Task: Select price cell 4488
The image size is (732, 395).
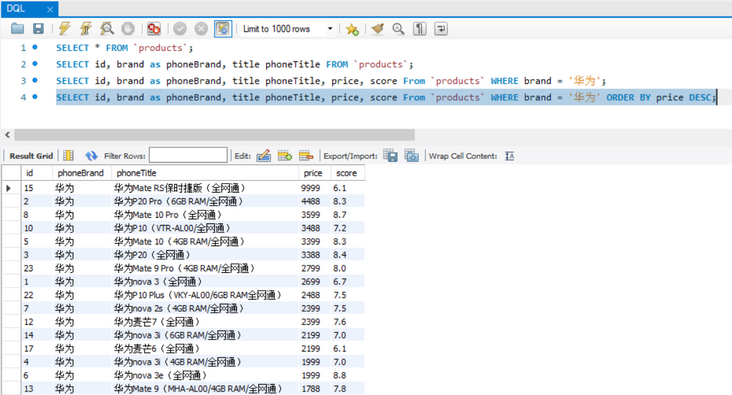Action: coord(315,201)
